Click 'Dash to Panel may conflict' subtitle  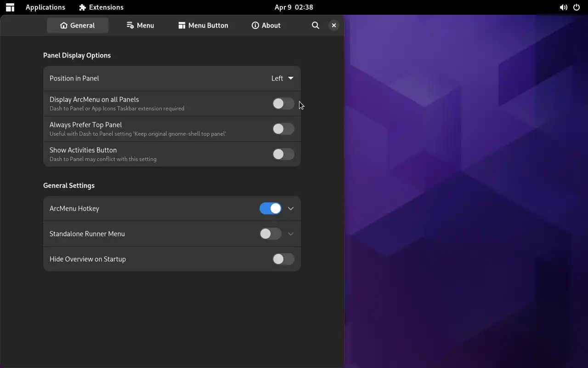[x=103, y=159]
